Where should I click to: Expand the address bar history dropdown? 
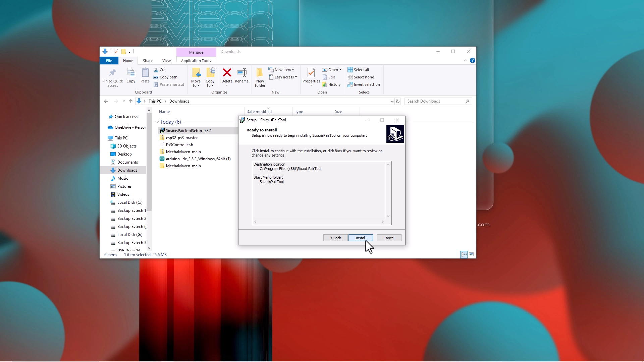[392, 101]
